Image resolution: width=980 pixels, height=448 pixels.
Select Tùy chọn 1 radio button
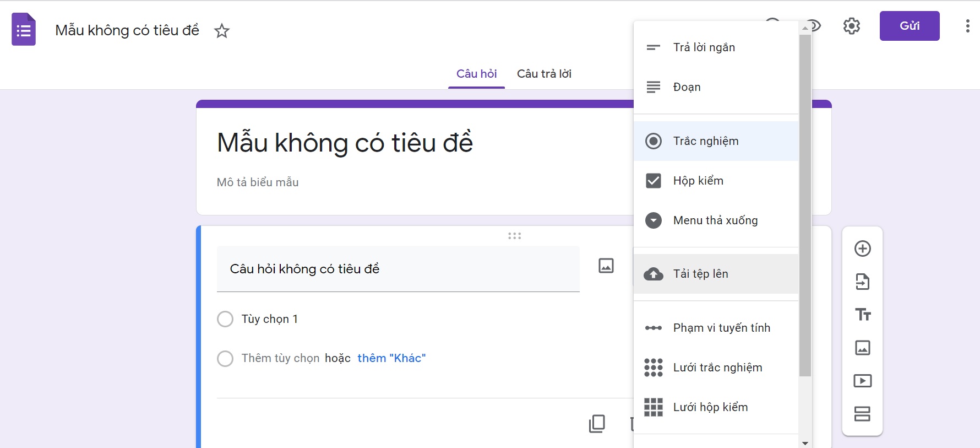[x=225, y=319]
